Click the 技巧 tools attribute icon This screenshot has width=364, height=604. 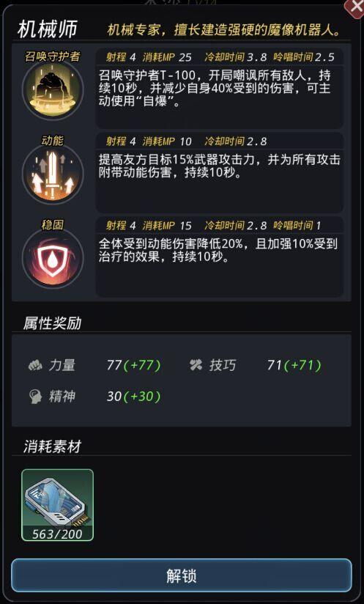(x=196, y=365)
